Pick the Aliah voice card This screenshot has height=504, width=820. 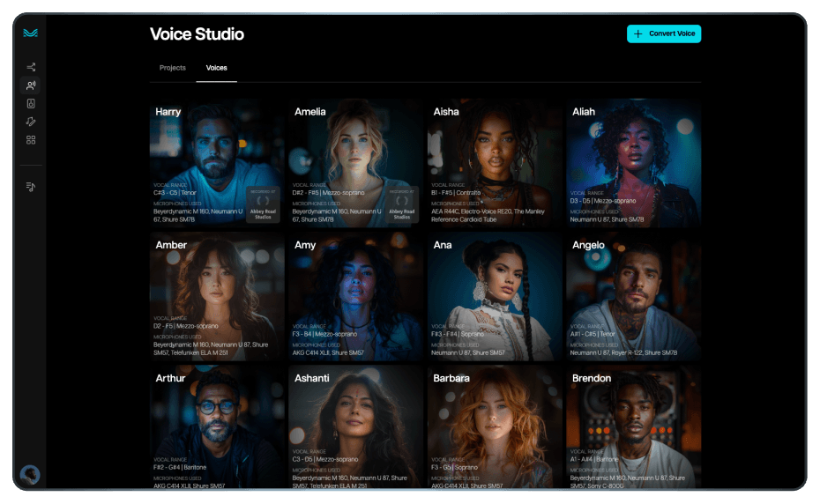[x=633, y=163]
